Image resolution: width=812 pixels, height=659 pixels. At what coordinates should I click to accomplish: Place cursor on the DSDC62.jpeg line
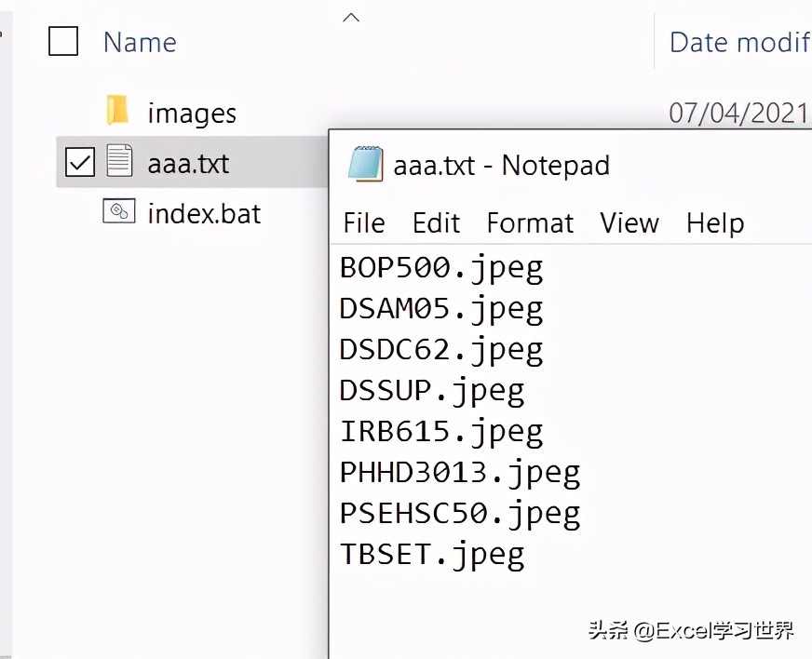[441, 350]
